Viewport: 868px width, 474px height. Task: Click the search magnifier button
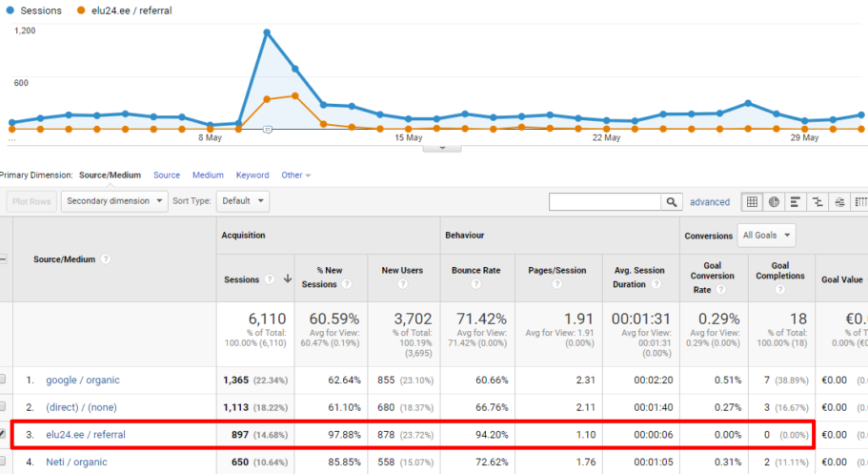[672, 202]
